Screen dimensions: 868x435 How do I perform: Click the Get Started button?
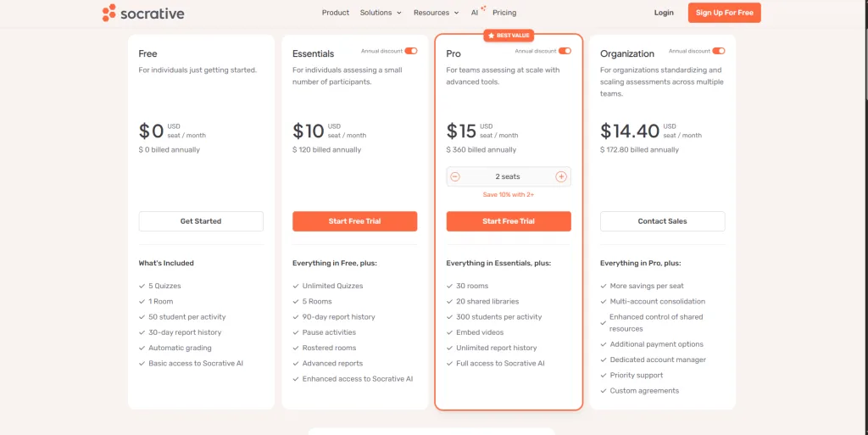[201, 221]
